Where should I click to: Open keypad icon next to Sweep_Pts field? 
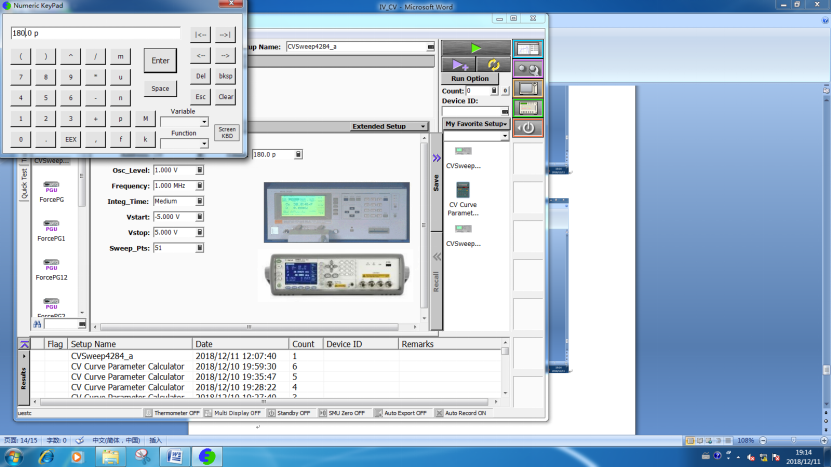[x=200, y=248]
